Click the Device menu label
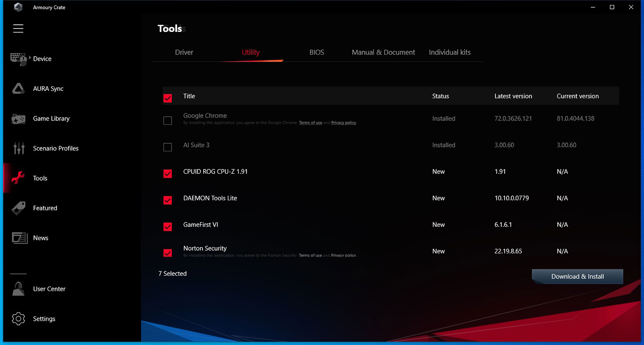The height and width of the screenshot is (345, 644). pyautogui.click(x=42, y=59)
